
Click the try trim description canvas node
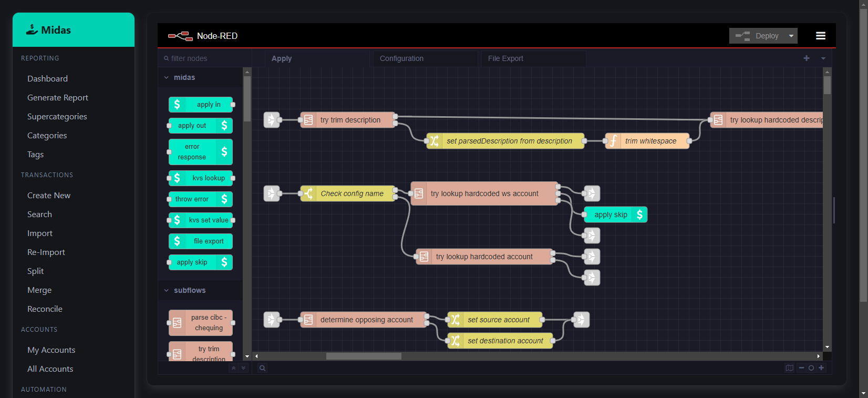(x=348, y=120)
